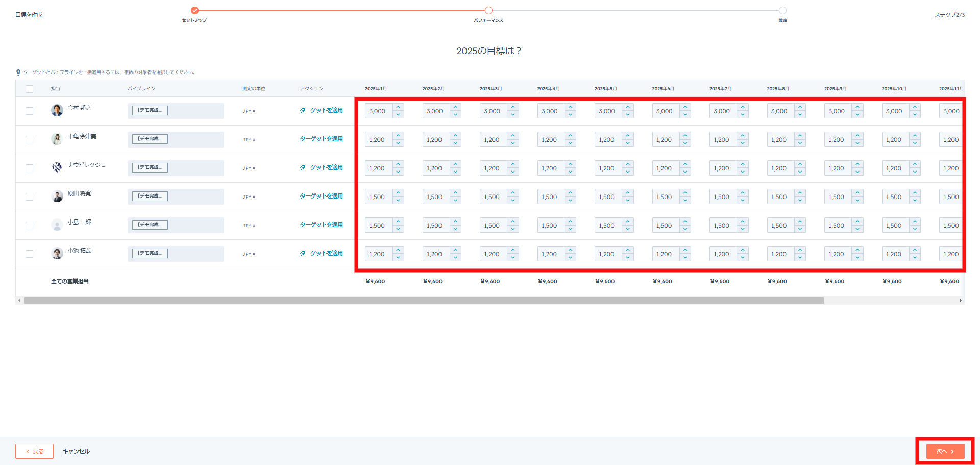Open the pipeline dropdown for 今村 邦之
980x465 pixels.
pos(175,111)
